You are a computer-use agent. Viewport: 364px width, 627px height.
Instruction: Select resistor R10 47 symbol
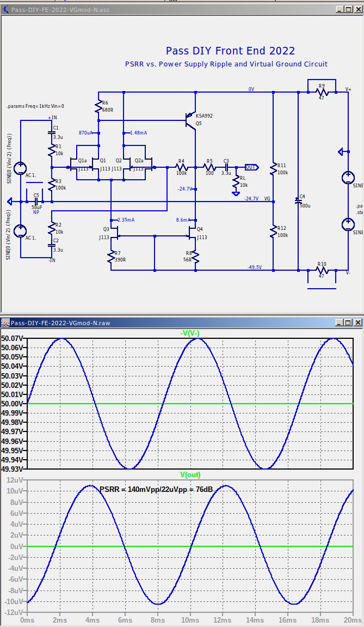pyautogui.click(x=322, y=270)
